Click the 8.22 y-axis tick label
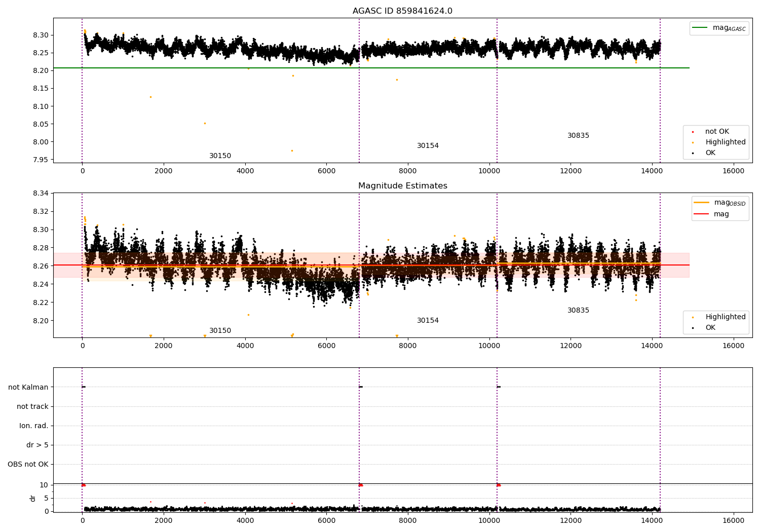The height and width of the screenshot is (532, 760). coord(41,303)
